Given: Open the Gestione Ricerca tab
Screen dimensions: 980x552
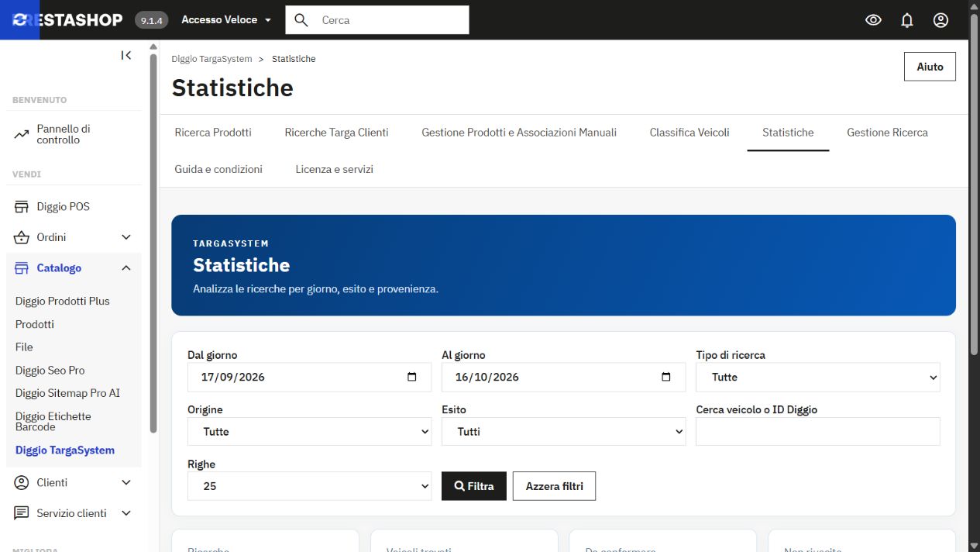Looking at the screenshot, I should click(x=887, y=133).
